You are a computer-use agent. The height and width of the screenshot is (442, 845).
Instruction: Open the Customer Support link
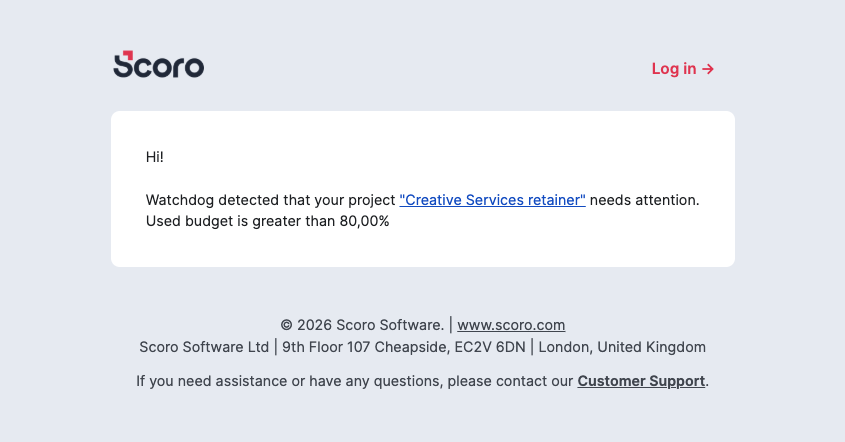641,381
